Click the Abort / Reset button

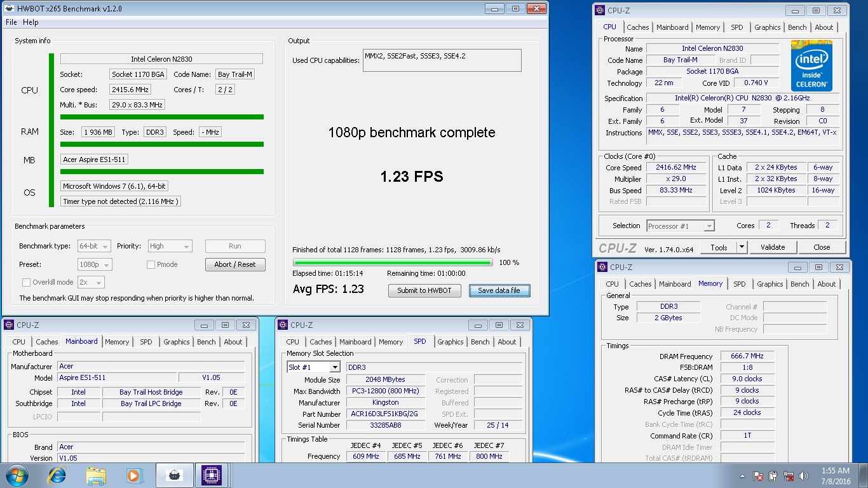[x=235, y=264]
